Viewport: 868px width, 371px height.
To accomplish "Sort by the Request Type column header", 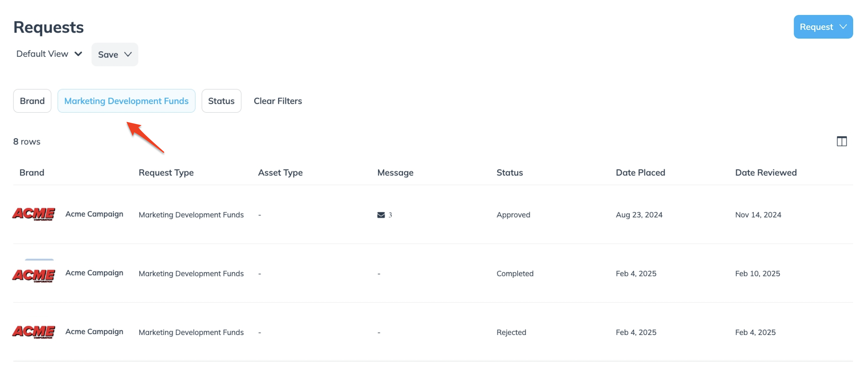I will (166, 172).
